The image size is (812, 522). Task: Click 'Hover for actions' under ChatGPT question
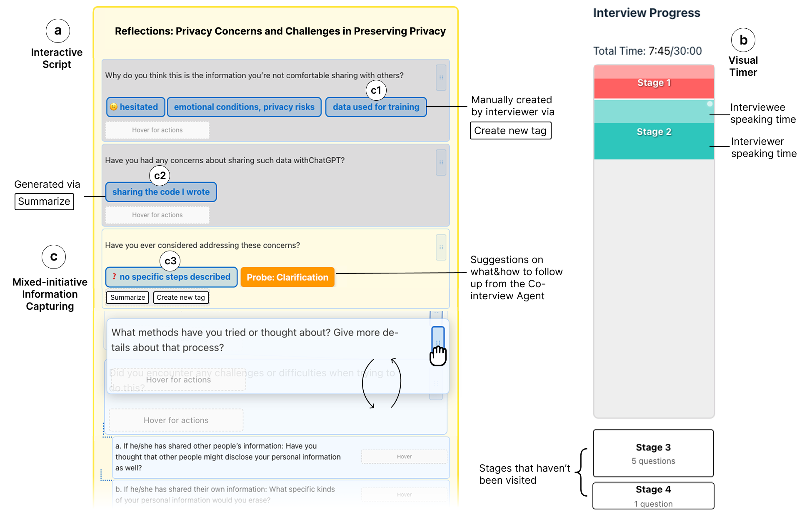pyautogui.click(x=157, y=215)
